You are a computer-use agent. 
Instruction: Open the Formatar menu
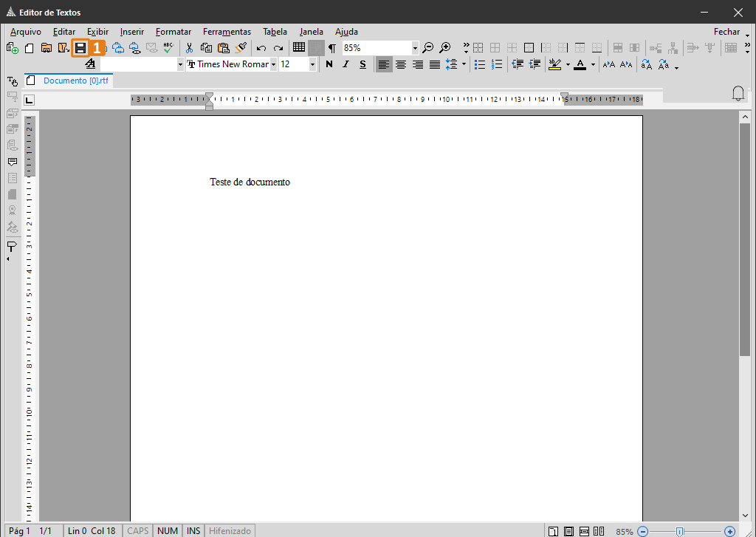tap(173, 32)
